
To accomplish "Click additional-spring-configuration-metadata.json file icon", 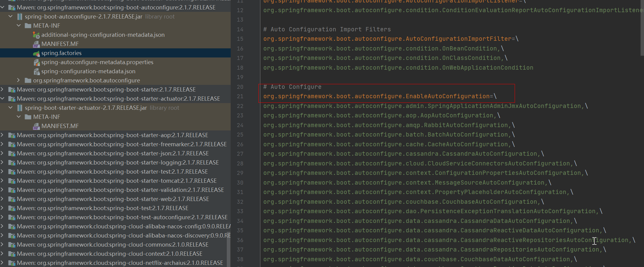I will point(36,35).
